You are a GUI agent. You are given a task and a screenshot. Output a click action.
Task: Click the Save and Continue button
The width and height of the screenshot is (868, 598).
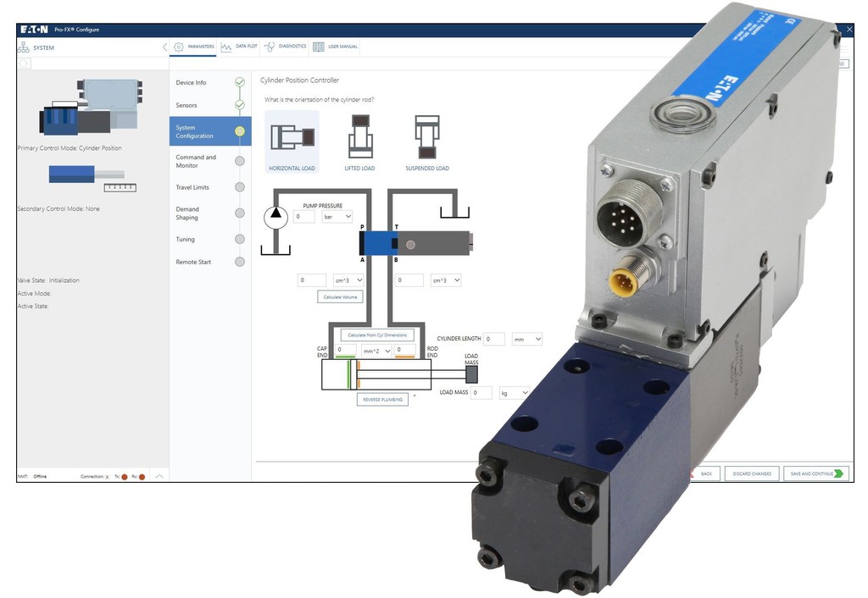tap(815, 473)
